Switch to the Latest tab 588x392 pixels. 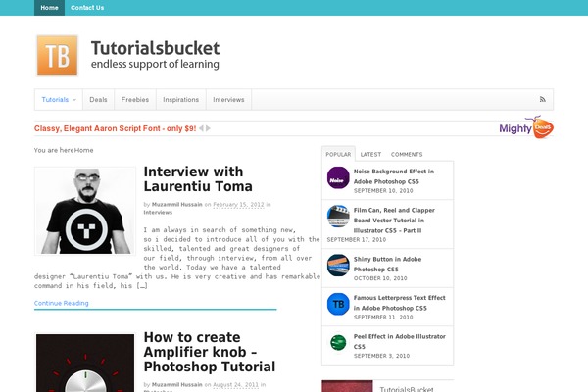pyautogui.click(x=370, y=154)
